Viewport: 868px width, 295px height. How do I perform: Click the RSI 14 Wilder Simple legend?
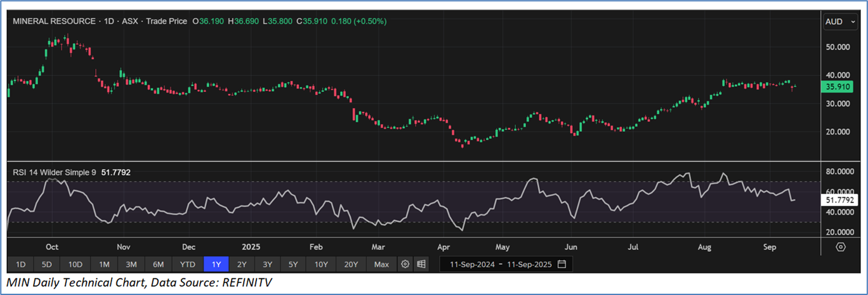coord(54,171)
